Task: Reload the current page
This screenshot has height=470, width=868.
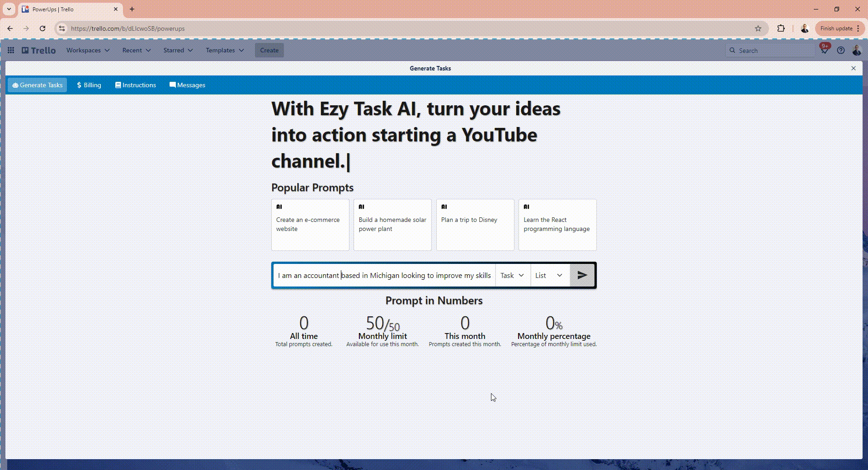Action: pos(42,28)
